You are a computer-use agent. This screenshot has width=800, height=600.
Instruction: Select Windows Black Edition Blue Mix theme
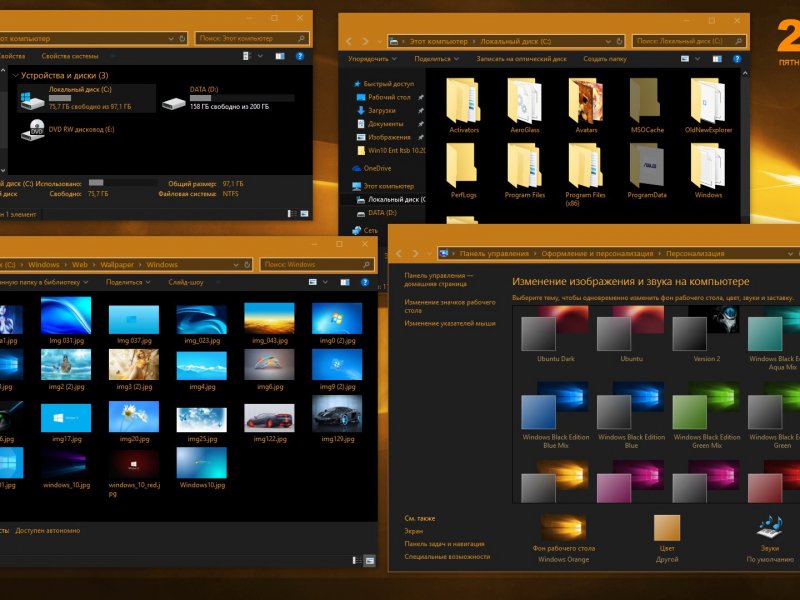pyautogui.click(x=556, y=415)
